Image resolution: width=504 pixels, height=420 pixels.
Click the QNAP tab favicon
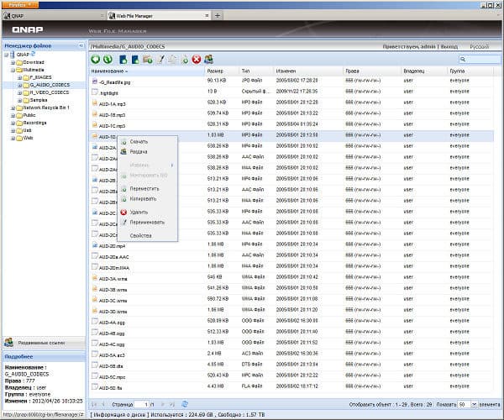(x=7, y=15)
